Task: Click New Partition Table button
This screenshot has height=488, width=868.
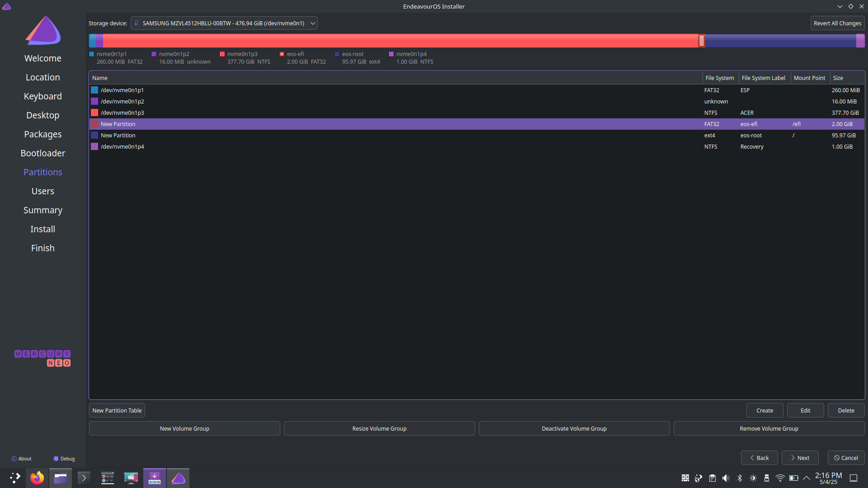Action: click(117, 410)
